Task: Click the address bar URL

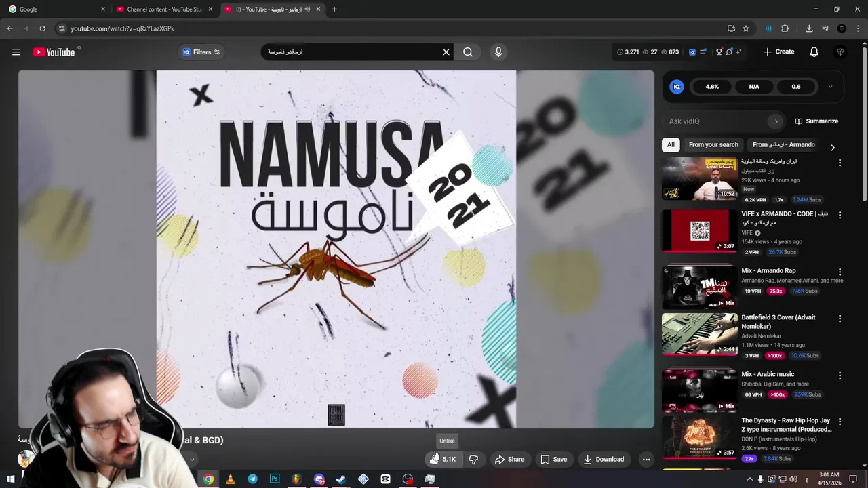Action: pyautogui.click(x=122, y=28)
